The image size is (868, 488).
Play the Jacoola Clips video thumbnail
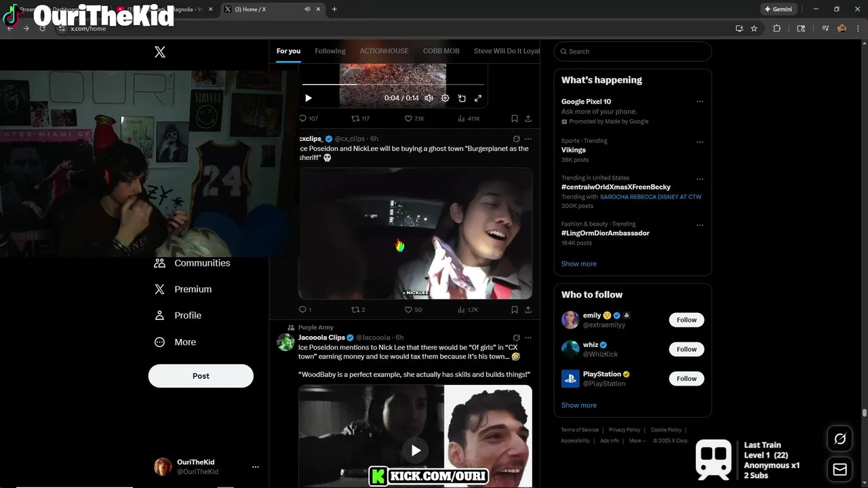tap(416, 451)
